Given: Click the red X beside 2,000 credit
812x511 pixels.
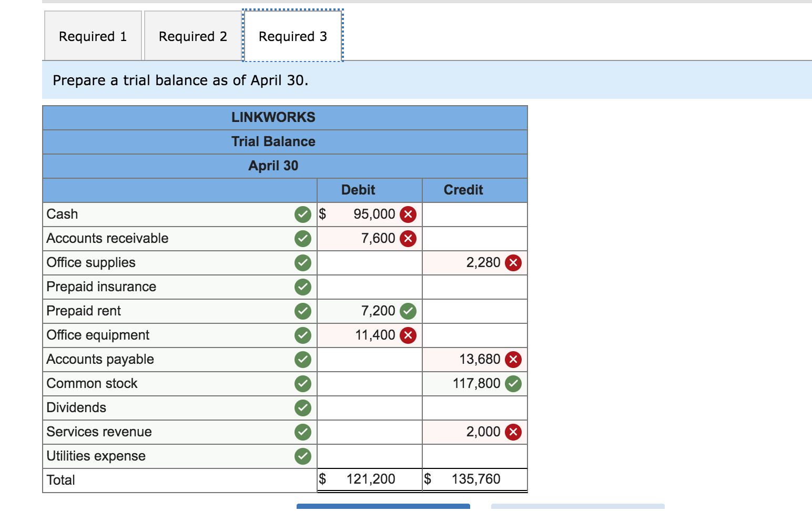Looking at the screenshot, I should coord(513,432).
